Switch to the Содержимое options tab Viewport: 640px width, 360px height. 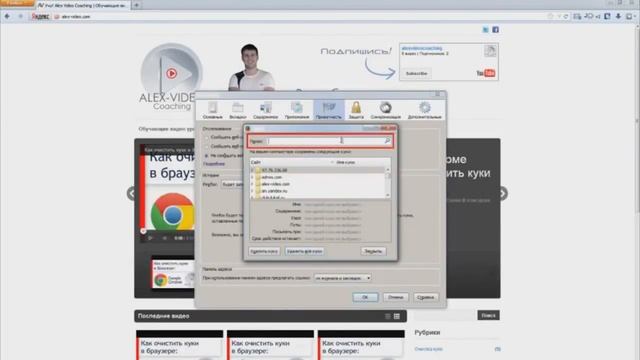point(265,110)
